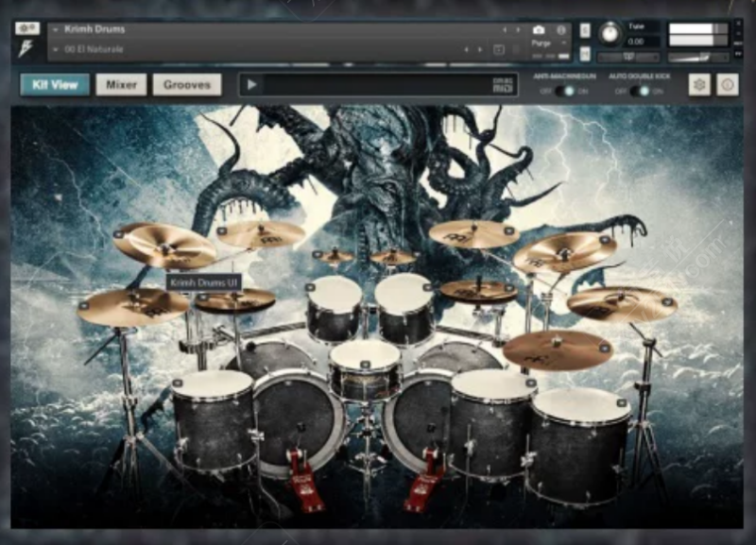Image resolution: width=756 pixels, height=545 pixels.
Task: Click the pan slider under Tune
Action: pyautogui.click(x=628, y=57)
